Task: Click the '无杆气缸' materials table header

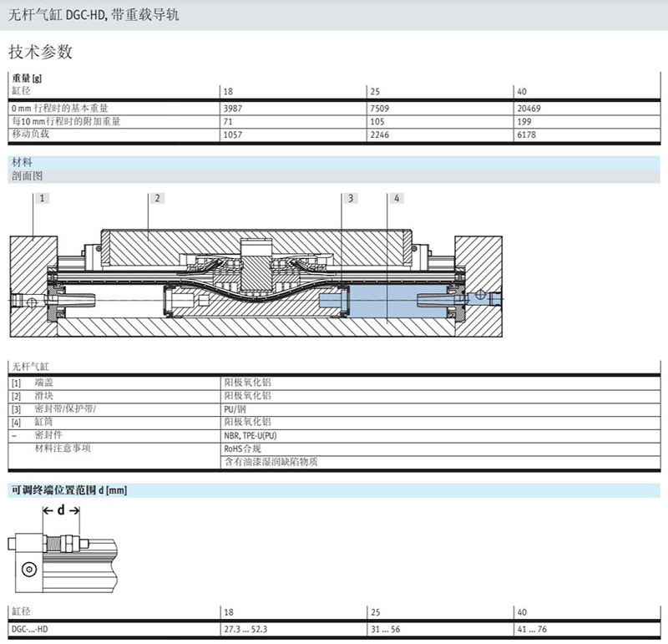Action: tap(30, 367)
